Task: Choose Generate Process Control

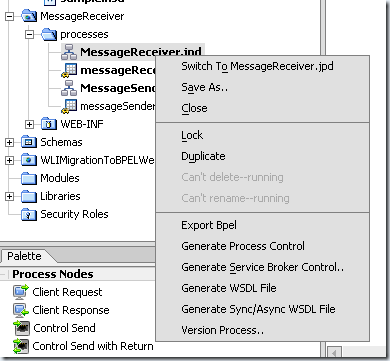Action: point(263,246)
